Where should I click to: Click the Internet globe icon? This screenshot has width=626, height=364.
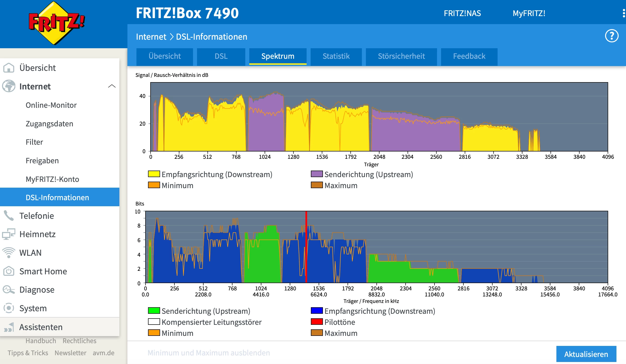(x=9, y=86)
